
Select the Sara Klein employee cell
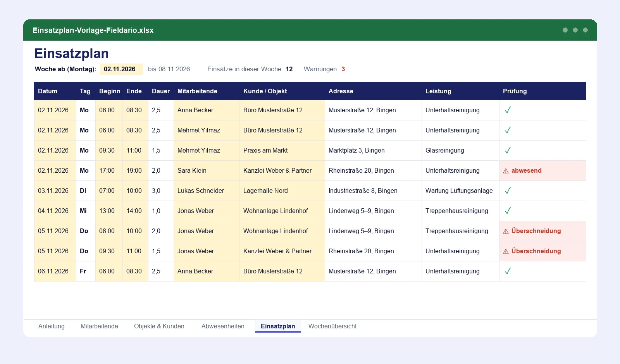tap(207, 170)
